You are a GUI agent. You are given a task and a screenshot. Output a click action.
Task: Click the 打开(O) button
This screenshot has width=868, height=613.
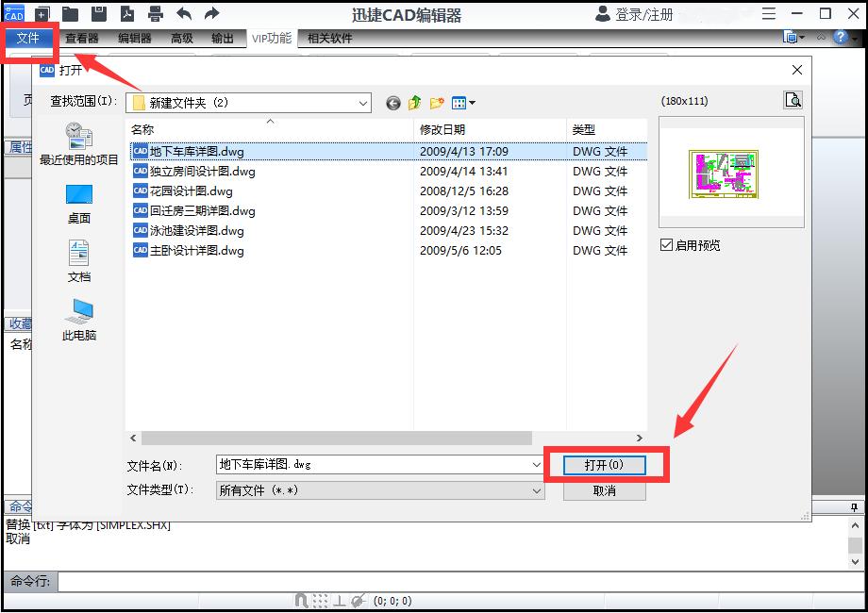(605, 465)
